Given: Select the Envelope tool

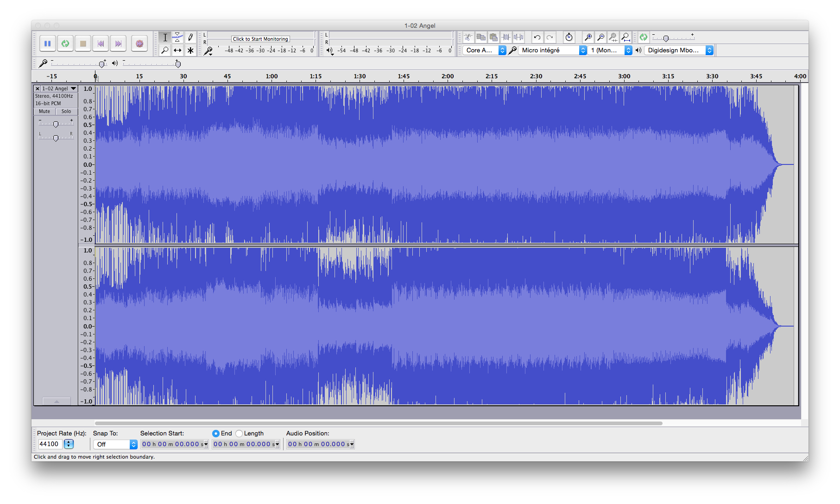Looking at the screenshot, I should pyautogui.click(x=177, y=37).
